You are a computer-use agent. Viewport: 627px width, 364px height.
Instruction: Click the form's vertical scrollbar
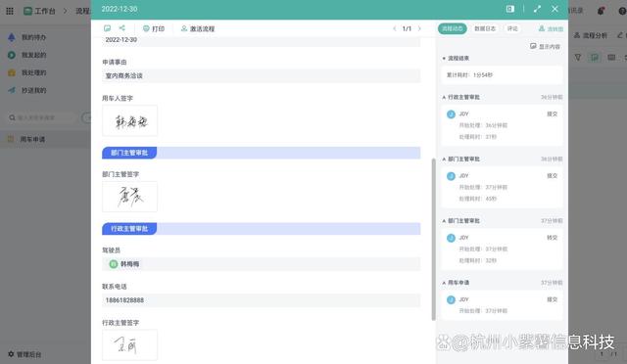tap(433, 239)
